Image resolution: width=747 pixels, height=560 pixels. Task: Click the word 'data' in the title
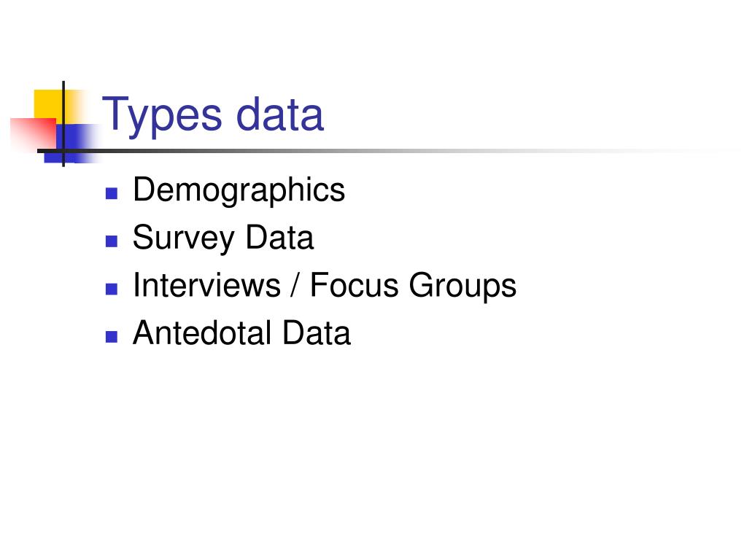[280, 114]
